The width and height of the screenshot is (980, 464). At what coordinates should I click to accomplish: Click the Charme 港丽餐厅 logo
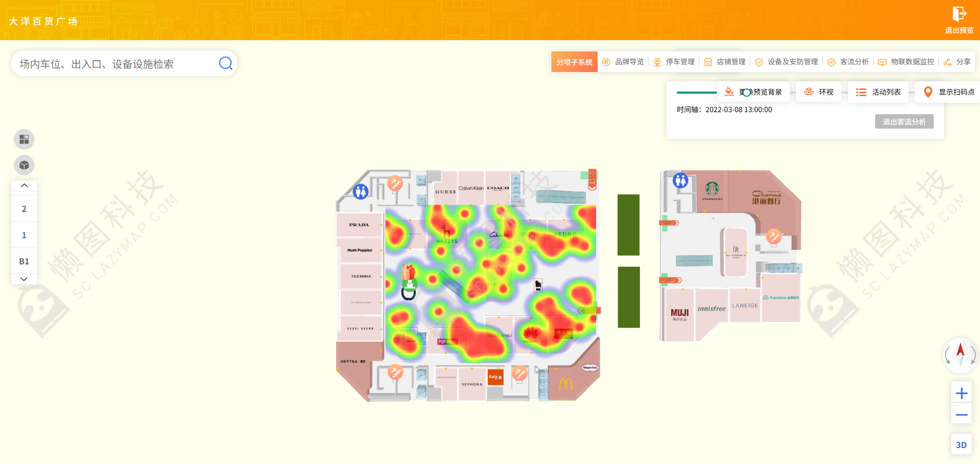point(766,198)
